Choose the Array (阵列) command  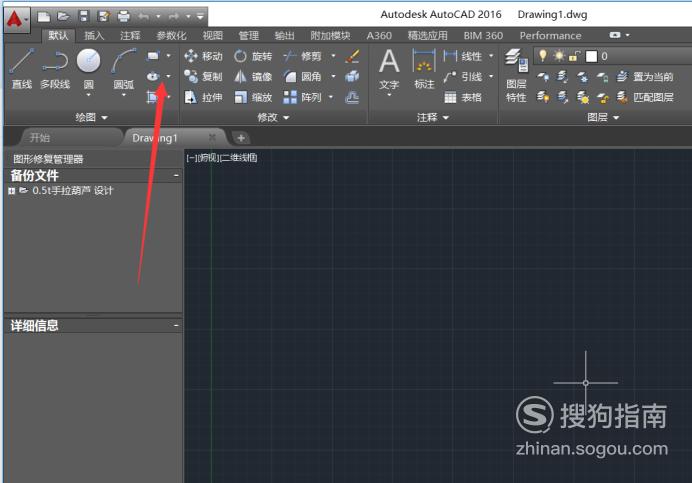point(302,97)
